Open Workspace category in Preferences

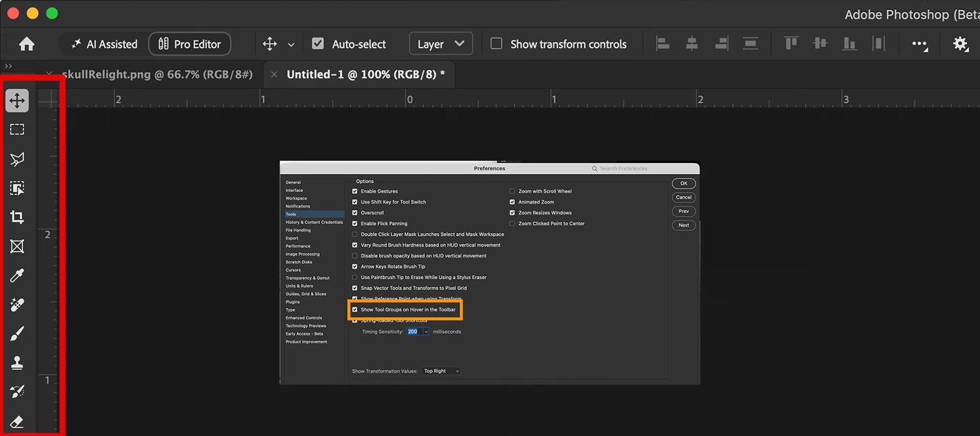coord(296,198)
